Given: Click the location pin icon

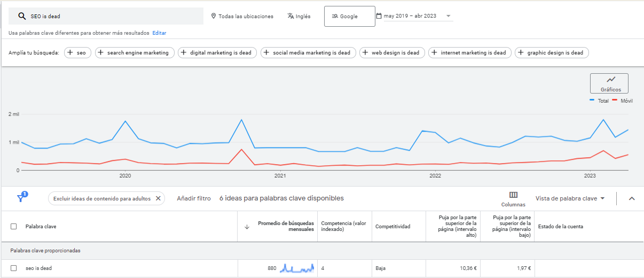Looking at the screenshot, I should (214, 16).
